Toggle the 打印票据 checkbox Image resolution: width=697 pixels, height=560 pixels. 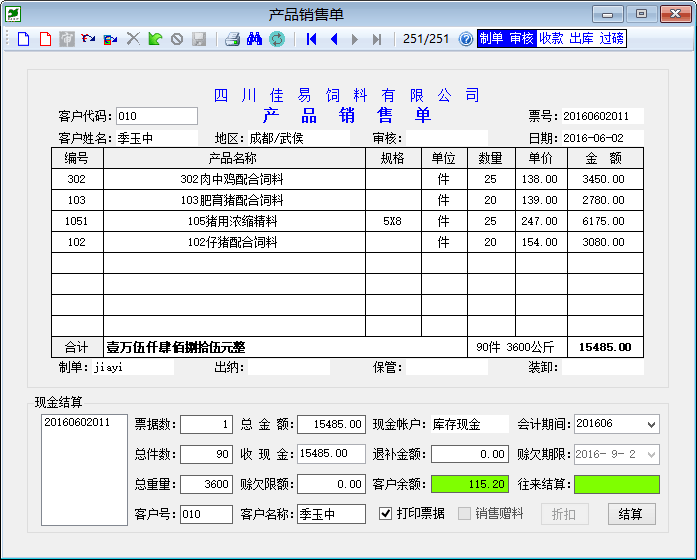(x=385, y=514)
